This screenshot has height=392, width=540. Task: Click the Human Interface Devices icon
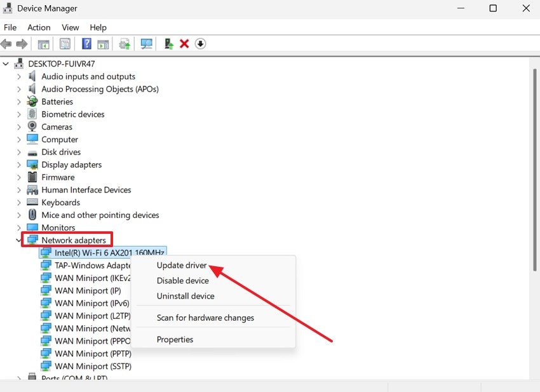[x=32, y=190]
